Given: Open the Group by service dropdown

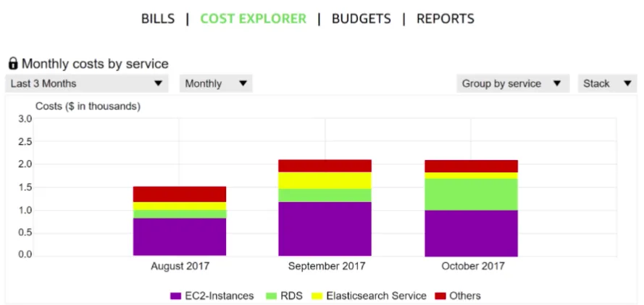Looking at the screenshot, I should click(513, 84).
